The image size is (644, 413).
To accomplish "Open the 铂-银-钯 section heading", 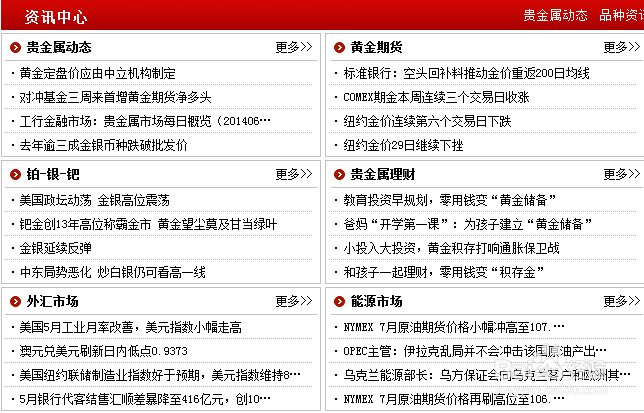I will 53,174.
